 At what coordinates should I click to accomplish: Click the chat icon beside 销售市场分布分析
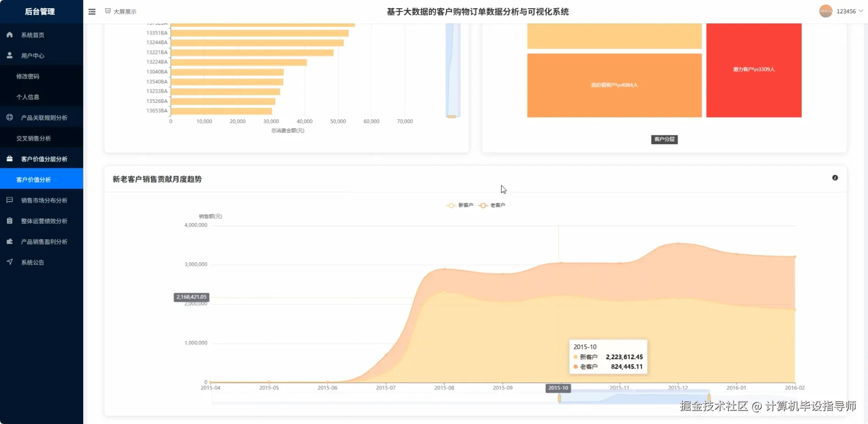(x=10, y=200)
